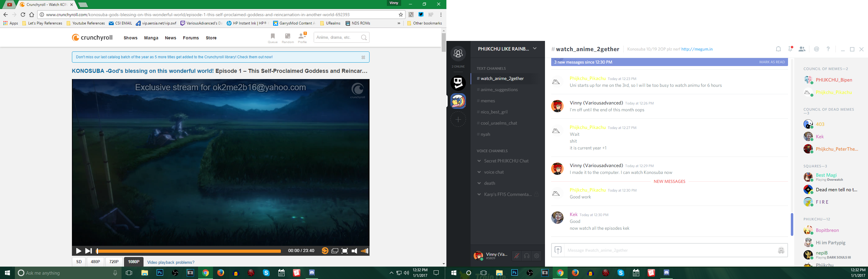The height and width of the screenshot is (279, 868).
Task: Open the PHIJKCHU LIKE RAINB... server dropdown
Action: (507, 49)
